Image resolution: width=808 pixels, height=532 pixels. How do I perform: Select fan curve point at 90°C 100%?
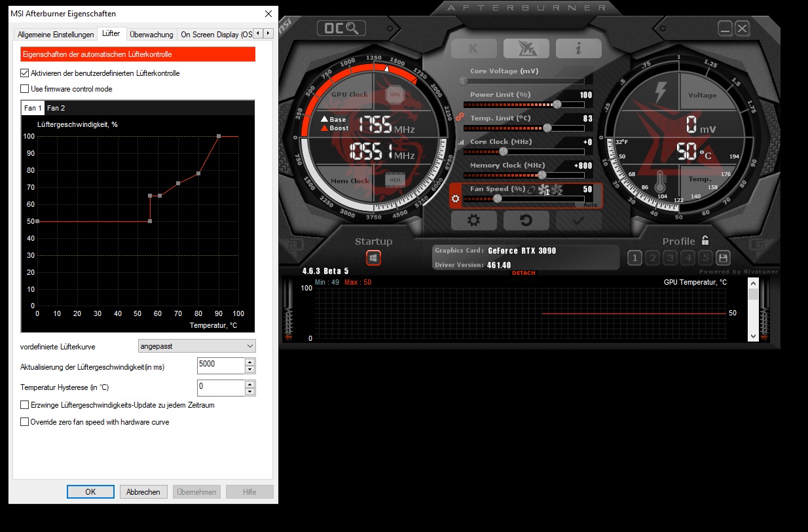pyautogui.click(x=219, y=136)
